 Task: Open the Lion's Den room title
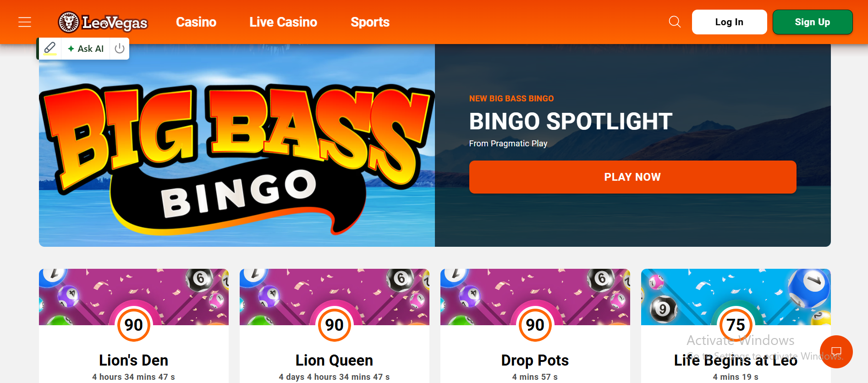(134, 361)
